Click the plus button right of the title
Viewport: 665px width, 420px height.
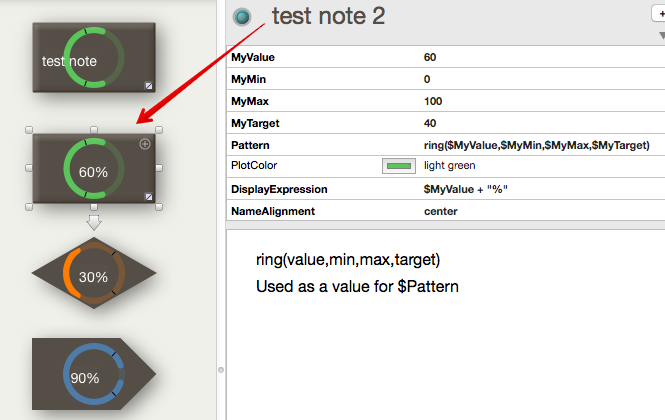point(659,14)
